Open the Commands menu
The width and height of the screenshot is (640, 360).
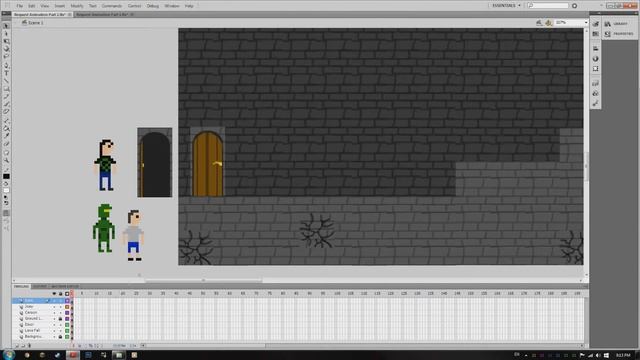pyautogui.click(x=111, y=6)
